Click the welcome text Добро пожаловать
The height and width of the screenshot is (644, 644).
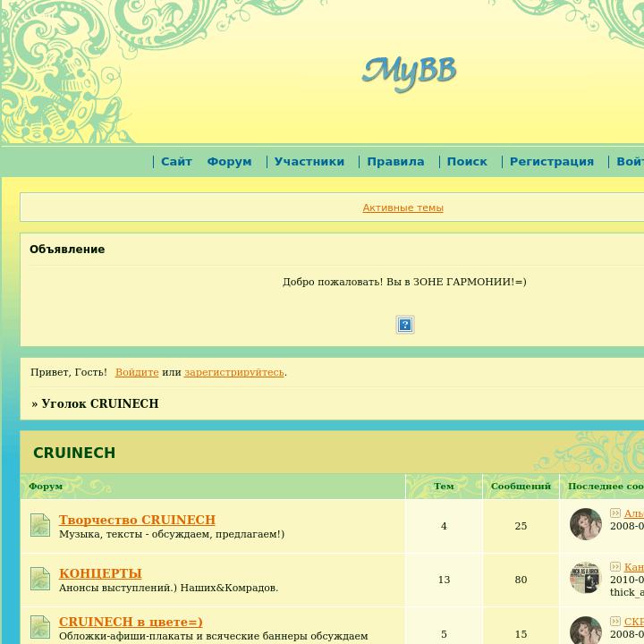tap(404, 282)
